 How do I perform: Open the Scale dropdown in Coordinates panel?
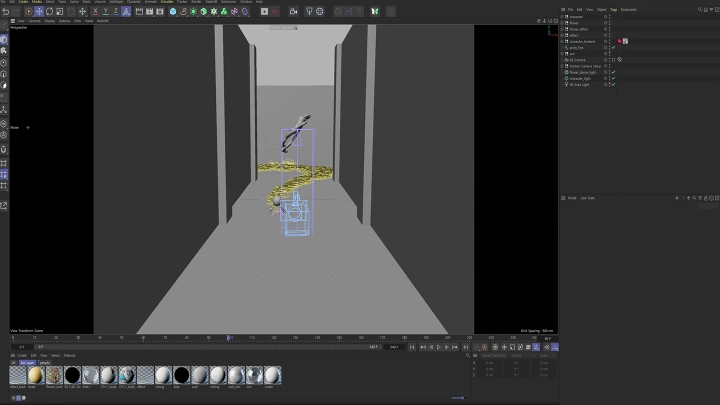point(547,355)
